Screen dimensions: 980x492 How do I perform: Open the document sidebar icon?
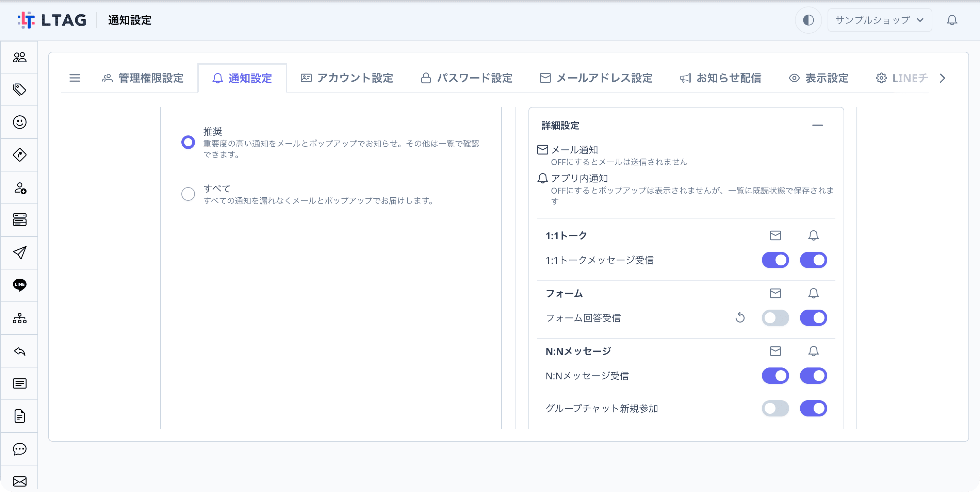[x=19, y=416]
